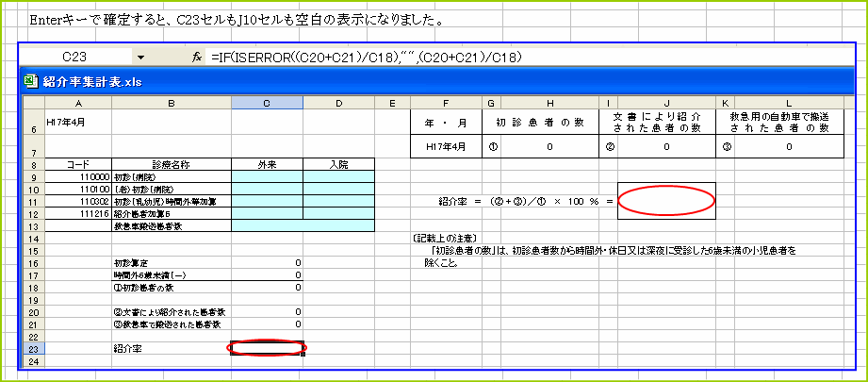The image size is (868, 382).
Task: Select row 23 header
Action: (x=34, y=348)
